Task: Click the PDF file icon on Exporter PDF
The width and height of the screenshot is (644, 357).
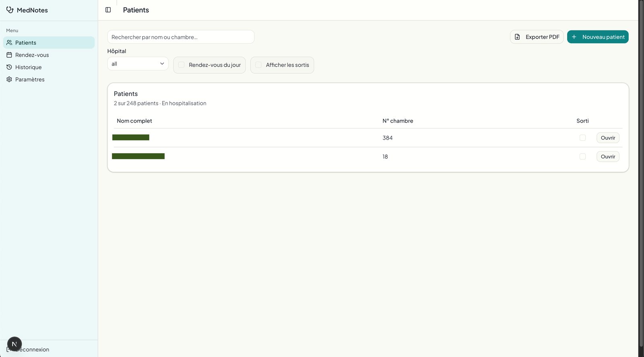Action: [518, 37]
